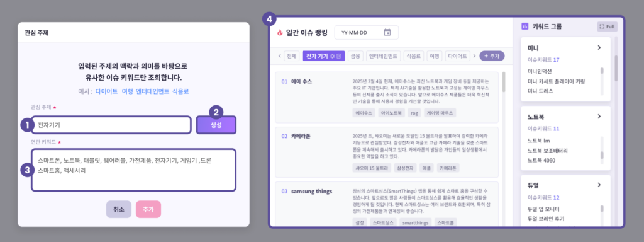Open the 카메라폰 ranking entry title

(x=300, y=136)
